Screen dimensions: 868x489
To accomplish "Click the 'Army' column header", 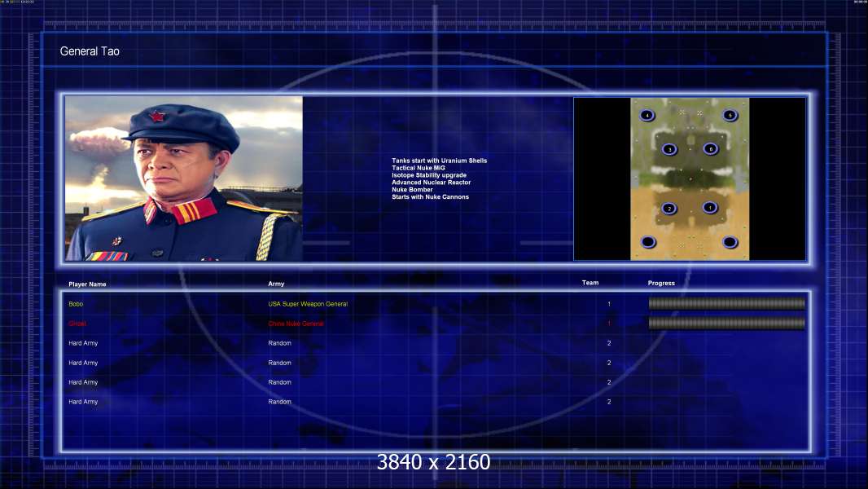I will pos(276,284).
